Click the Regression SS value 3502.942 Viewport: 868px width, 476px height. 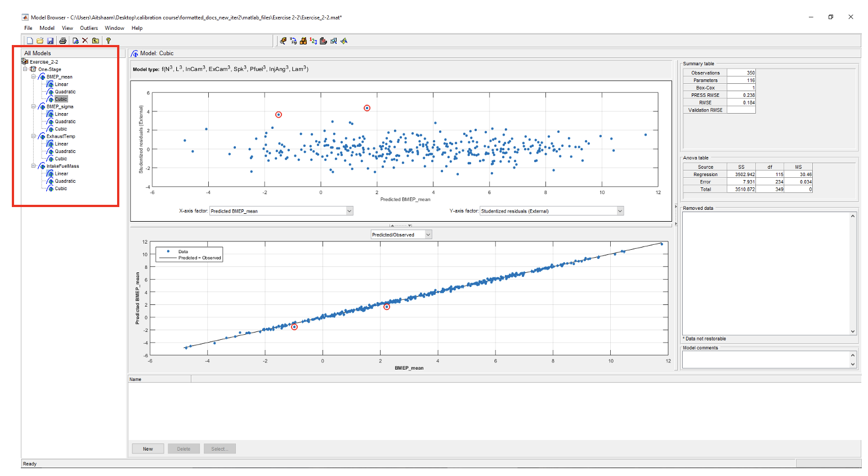tap(741, 174)
